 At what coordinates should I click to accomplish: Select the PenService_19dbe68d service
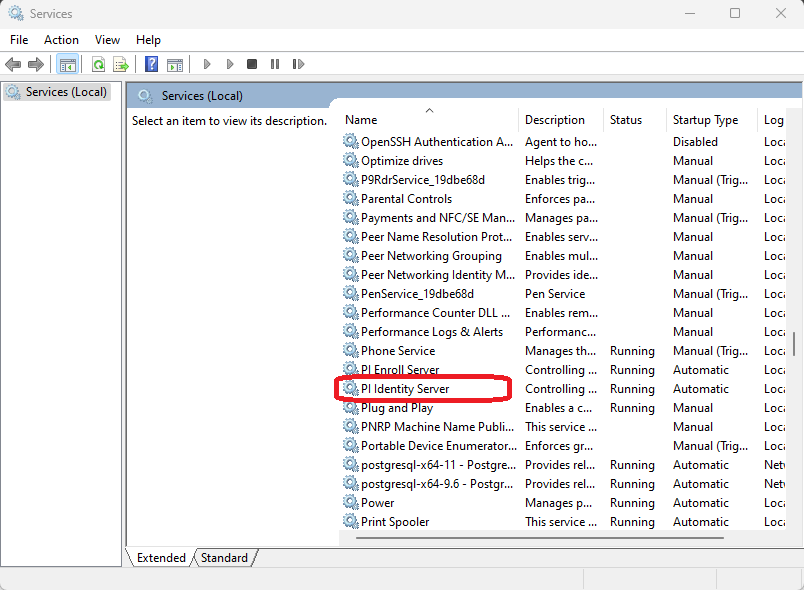(417, 294)
